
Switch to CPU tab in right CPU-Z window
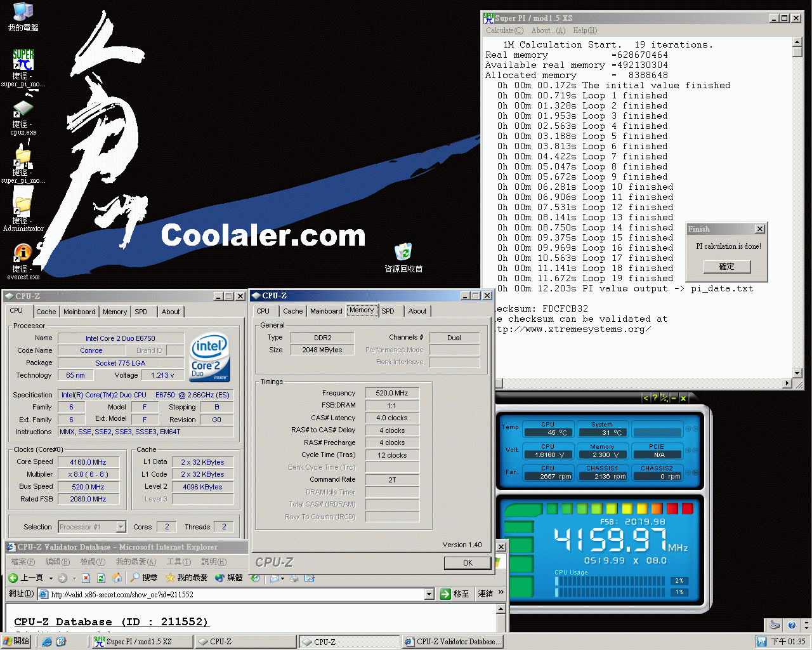pos(263,311)
